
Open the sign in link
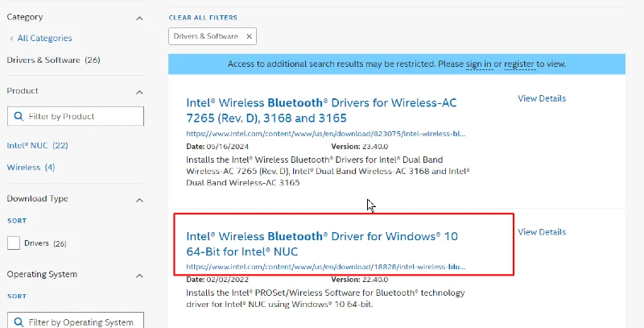479,64
